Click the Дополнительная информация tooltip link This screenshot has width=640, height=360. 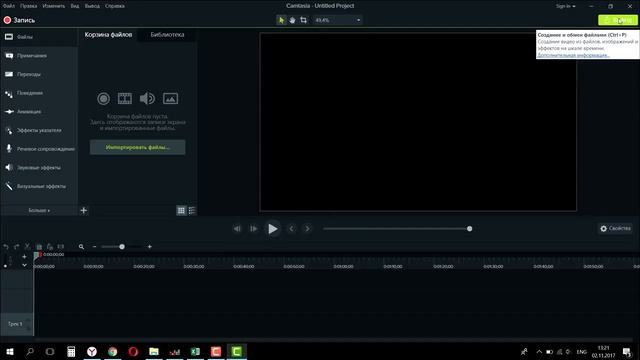coord(573,55)
